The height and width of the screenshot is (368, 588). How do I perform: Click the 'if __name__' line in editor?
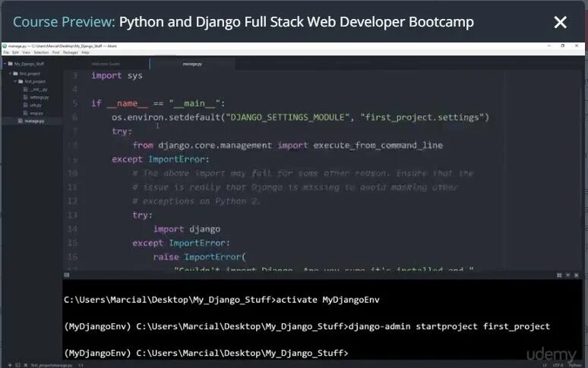point(158,103)
